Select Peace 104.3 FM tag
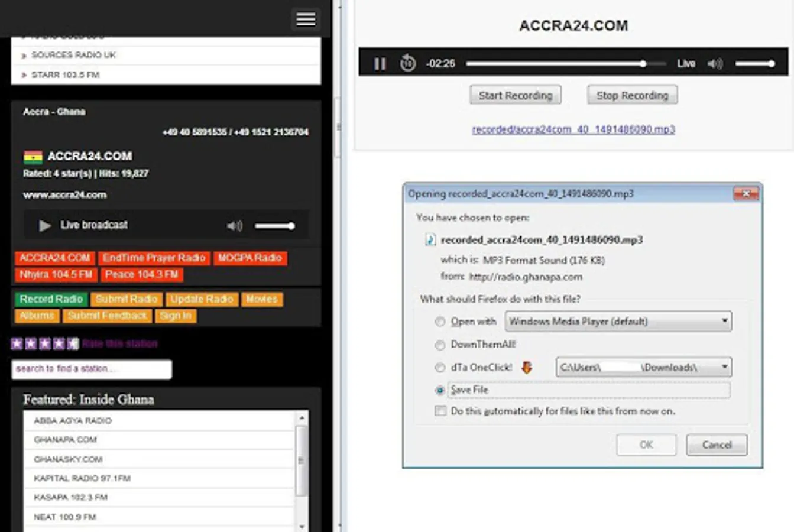The width and height of the screenshot is (794, 532). coord(142,275)
